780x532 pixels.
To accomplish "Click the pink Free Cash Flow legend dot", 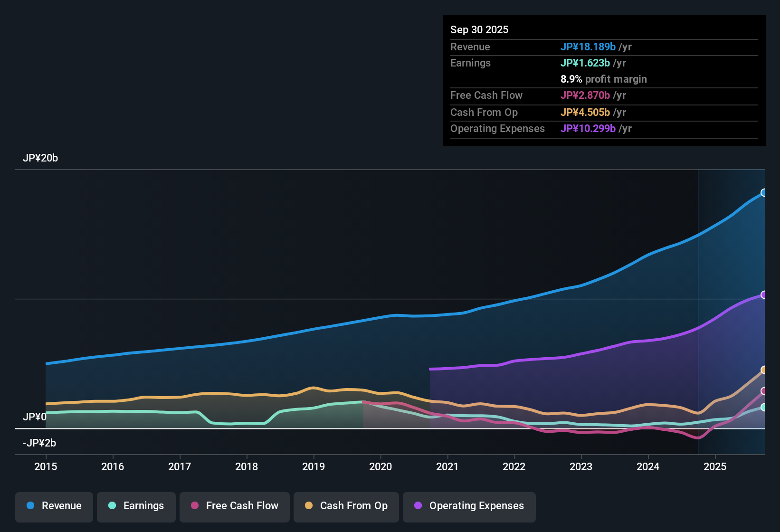I will 194,506.
